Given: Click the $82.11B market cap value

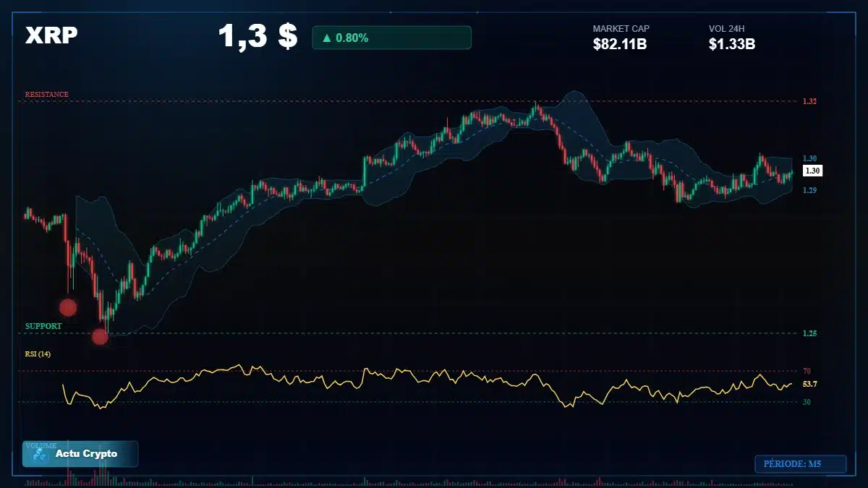Looking at the screenshot, I should click(x=620, y=45).
